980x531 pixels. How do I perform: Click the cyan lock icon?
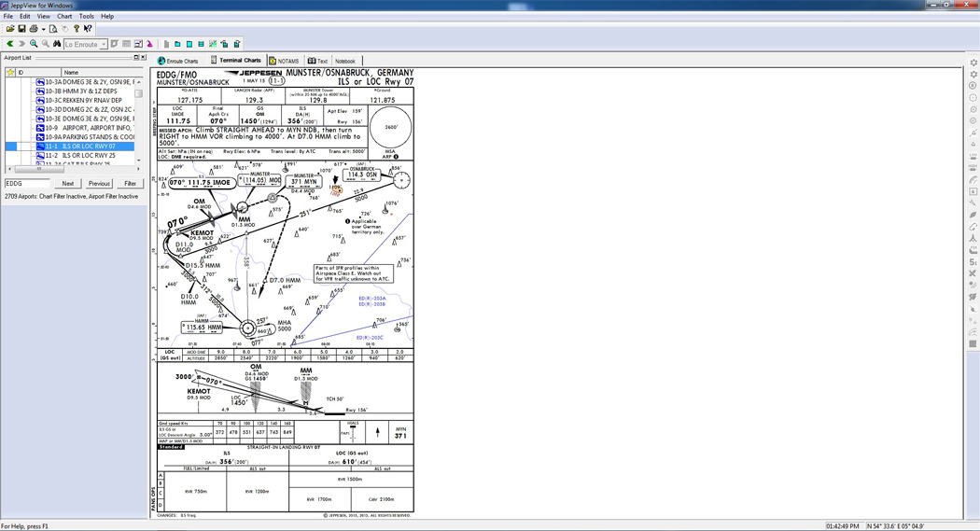237,45
